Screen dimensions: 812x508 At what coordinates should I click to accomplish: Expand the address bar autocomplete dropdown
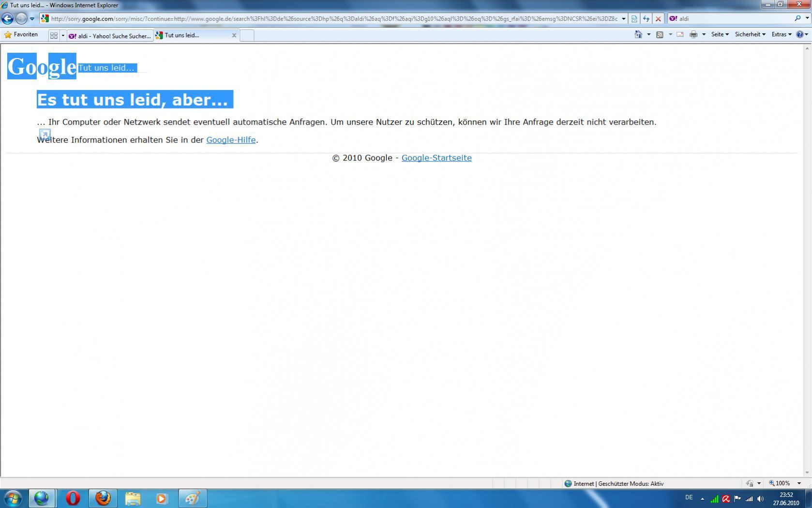(623, 19)
